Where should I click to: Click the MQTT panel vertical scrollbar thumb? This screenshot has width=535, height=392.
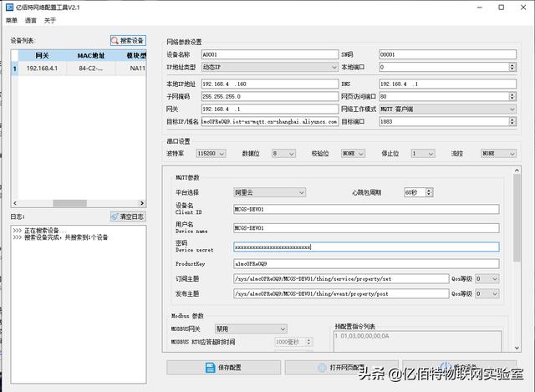(517, 217)
